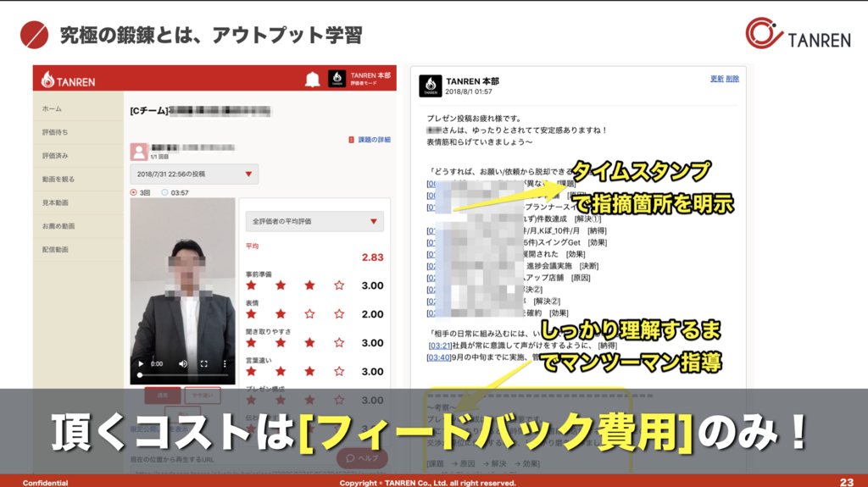
Task: Click the TANREN 本部 avatar in the comment panel
Action: click(x=430, y=86)
